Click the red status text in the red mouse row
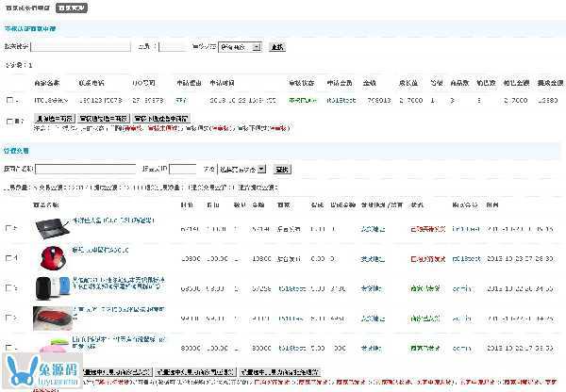Screen dimensions: 566x392 tap(427, 258)
